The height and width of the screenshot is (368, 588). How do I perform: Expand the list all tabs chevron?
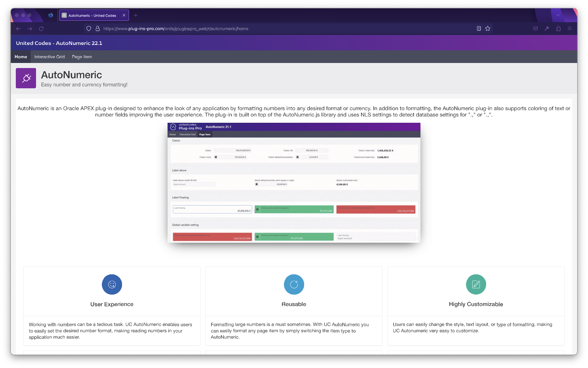[558, 15]
